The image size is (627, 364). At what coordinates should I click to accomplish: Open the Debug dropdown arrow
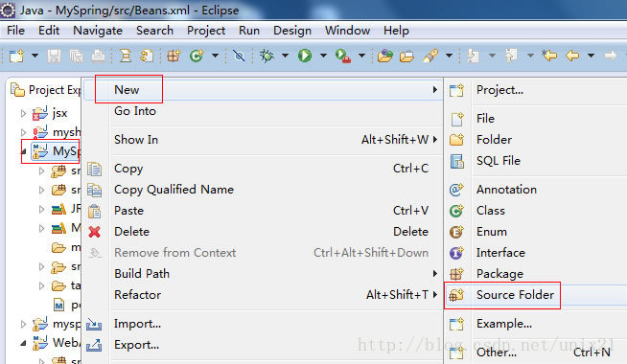[x=285, y=56]
